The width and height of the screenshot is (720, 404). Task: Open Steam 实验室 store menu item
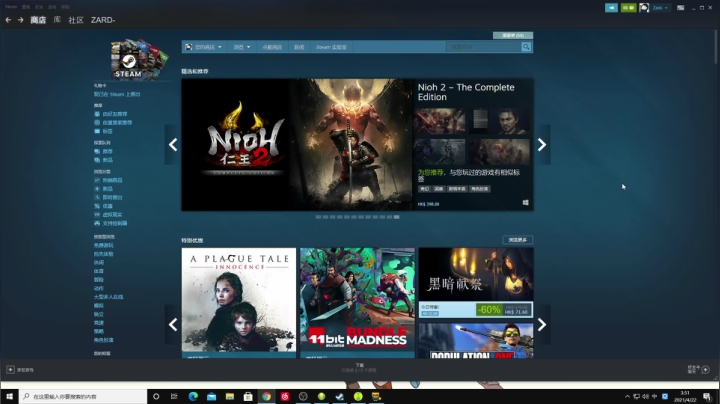(331, 47)
